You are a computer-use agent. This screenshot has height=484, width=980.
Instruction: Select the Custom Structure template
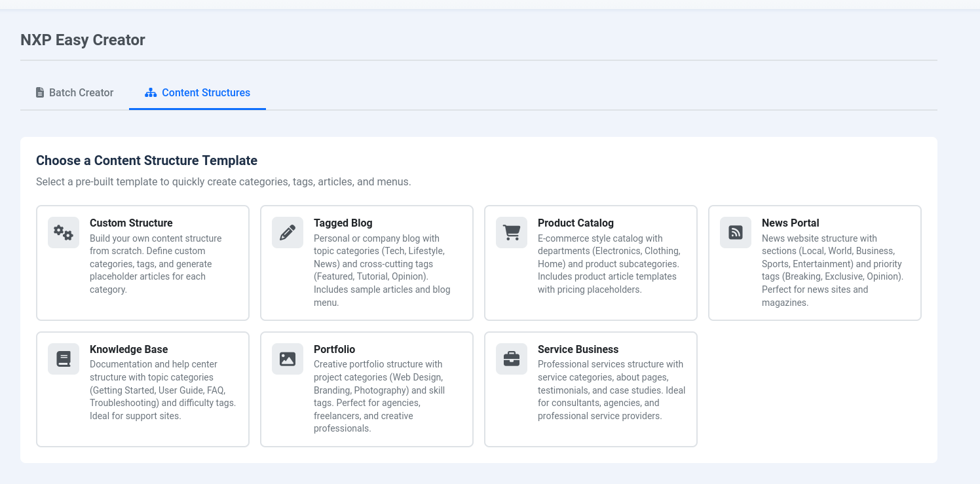(143, 263)
